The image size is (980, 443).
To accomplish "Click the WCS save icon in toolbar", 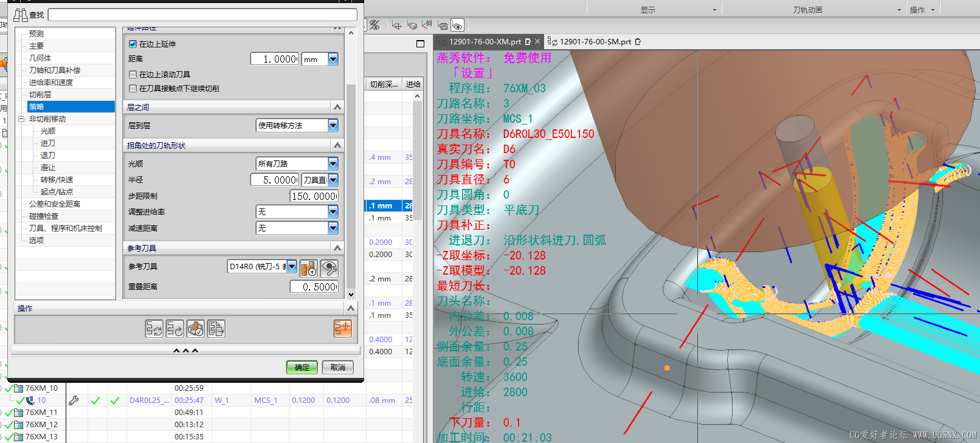I will click(x=443, y=25).
